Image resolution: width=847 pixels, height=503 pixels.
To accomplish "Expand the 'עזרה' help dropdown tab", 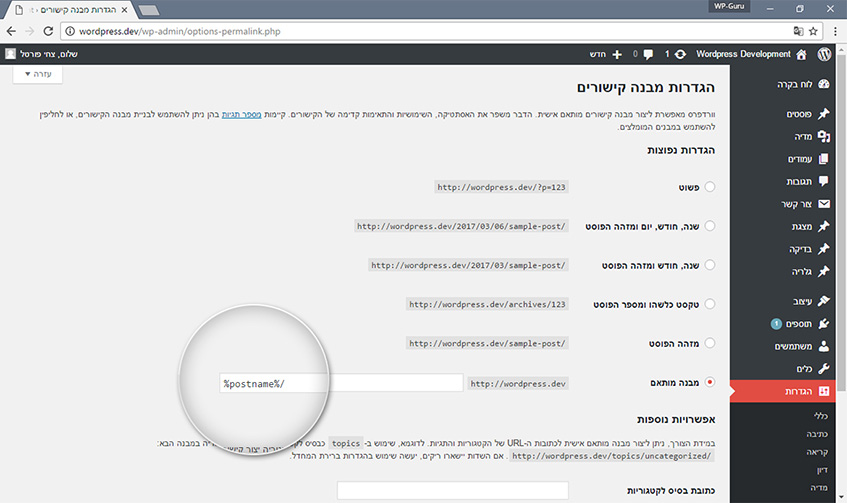I will 38,74.
